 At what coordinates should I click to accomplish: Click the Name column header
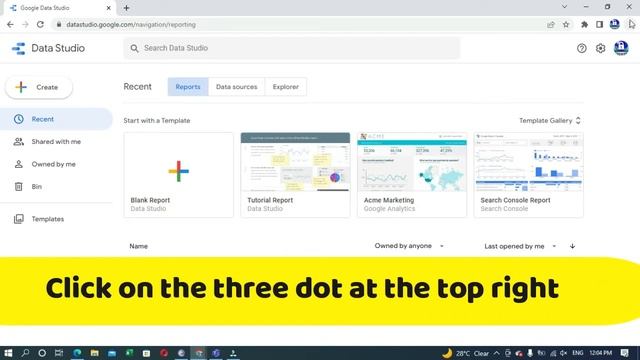138,246
